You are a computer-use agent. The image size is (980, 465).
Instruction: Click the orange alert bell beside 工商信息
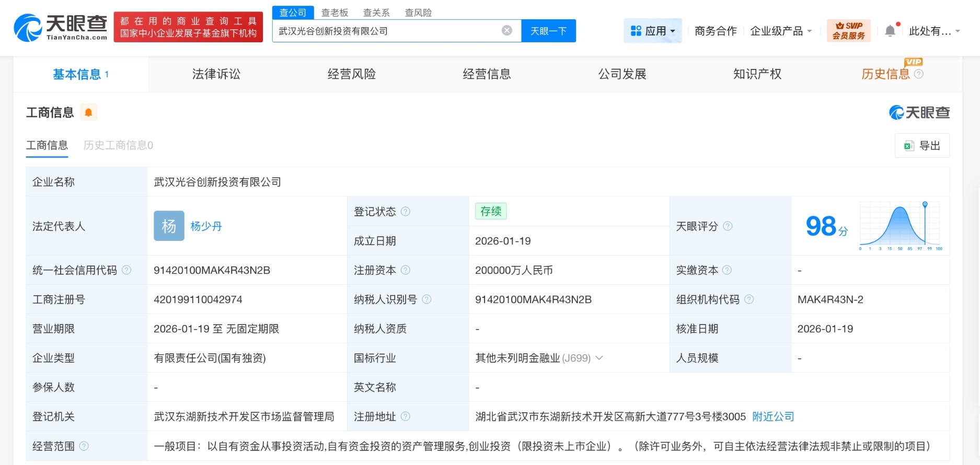(x=88, y=112)
